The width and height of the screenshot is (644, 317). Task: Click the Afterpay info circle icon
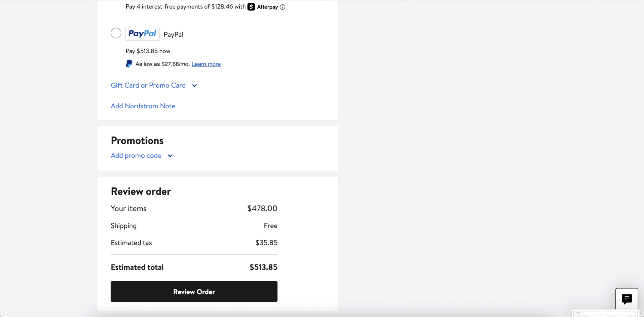283,7
